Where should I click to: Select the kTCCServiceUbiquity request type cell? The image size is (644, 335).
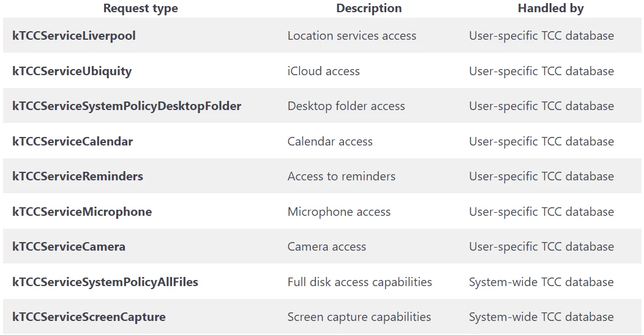point(72,71)
